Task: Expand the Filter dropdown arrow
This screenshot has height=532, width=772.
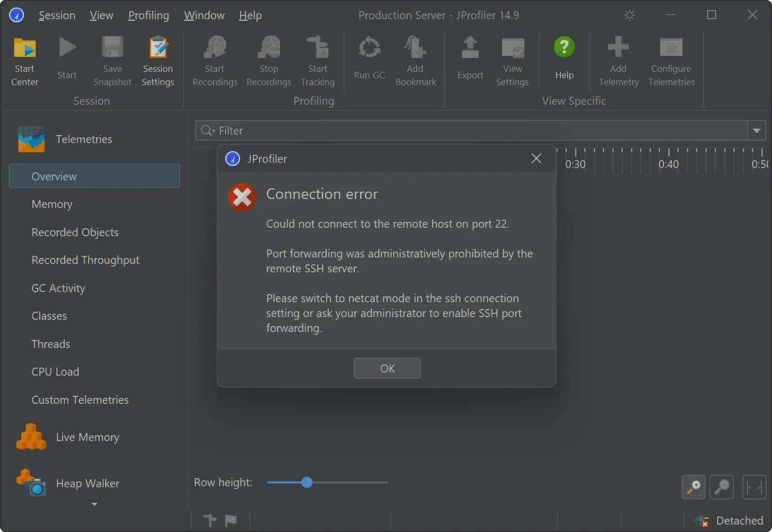Action: pyautogui.click(x=757, y=130)
